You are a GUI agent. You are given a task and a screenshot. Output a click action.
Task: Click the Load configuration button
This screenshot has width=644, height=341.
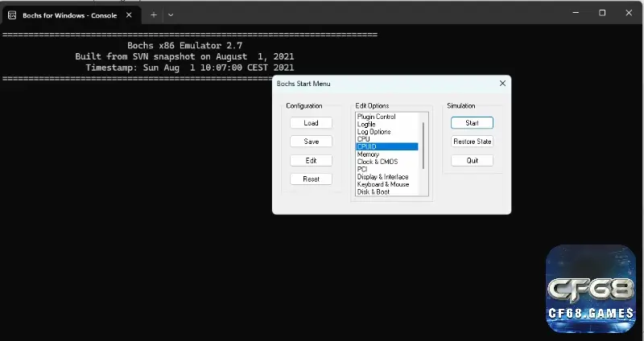311,123
